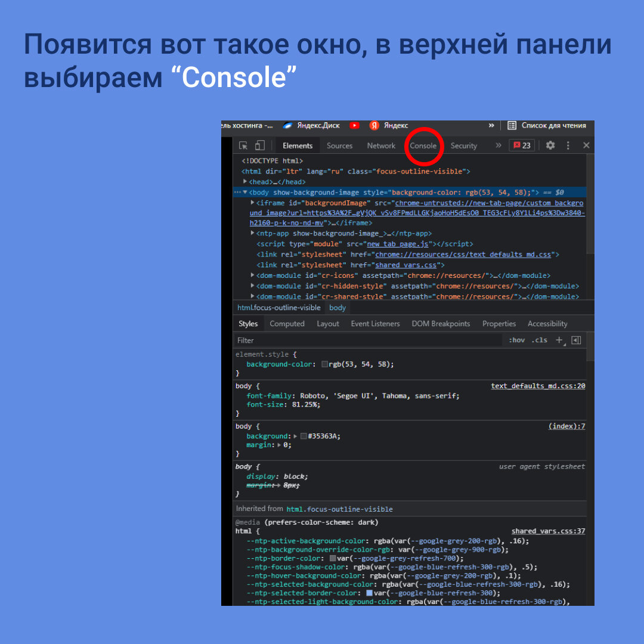Open the Reading list panel icon
Image resolution: width=644 pixels, height=644 pixels.
[512, 125]
